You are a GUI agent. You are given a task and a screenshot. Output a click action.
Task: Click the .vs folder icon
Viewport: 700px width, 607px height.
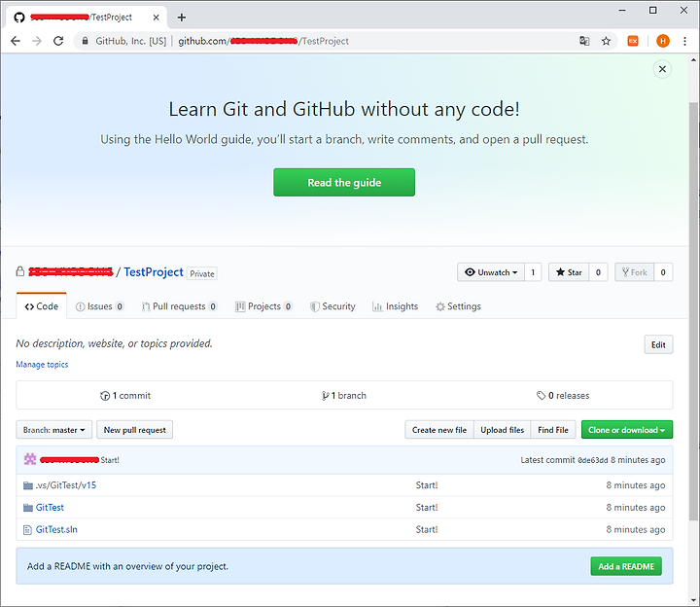coord(28,485)
